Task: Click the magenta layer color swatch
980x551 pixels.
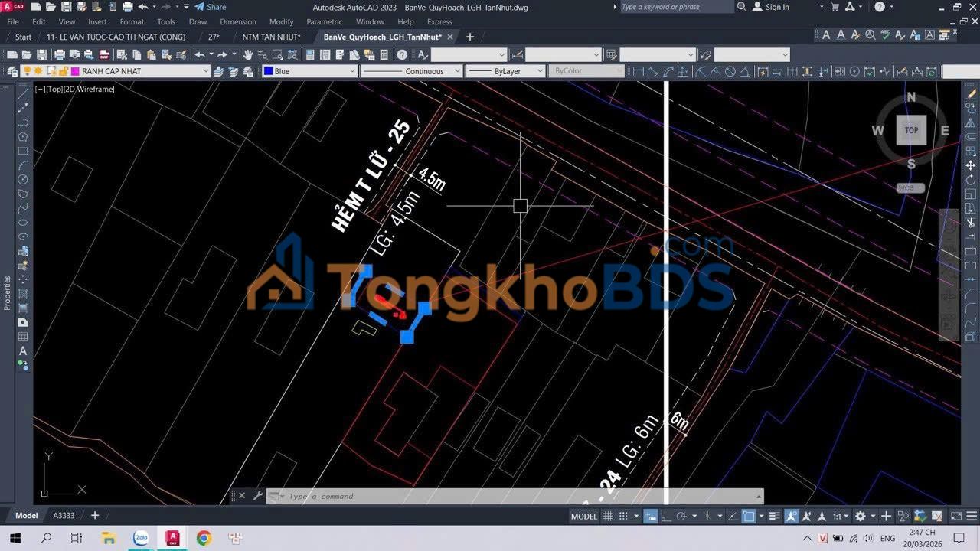Action: point(73,70)
